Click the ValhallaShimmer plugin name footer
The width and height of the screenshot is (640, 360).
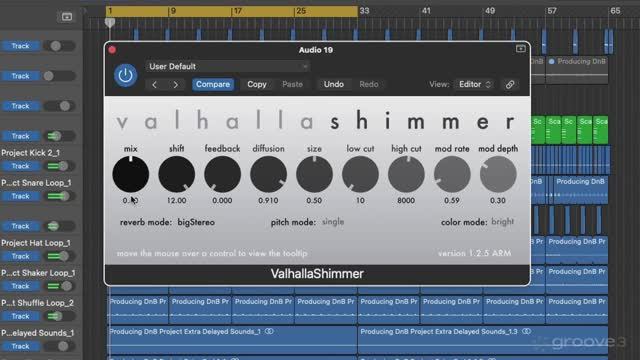coord(317,274)
